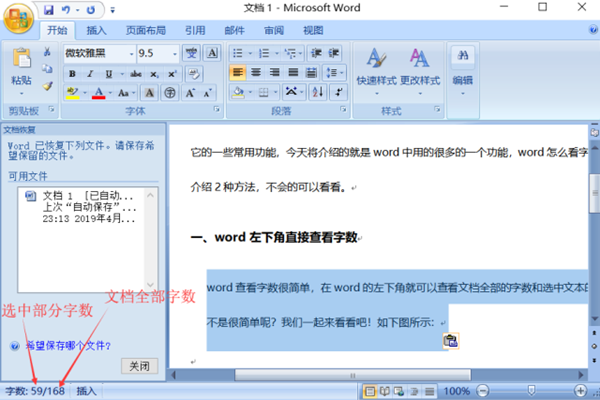600x400 pixels.
Task: Save document via quick access toolbar
Action: [49, 8]
